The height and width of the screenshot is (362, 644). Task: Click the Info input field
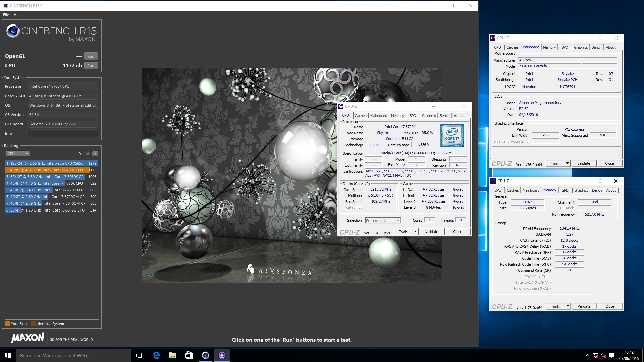[63, 133]
